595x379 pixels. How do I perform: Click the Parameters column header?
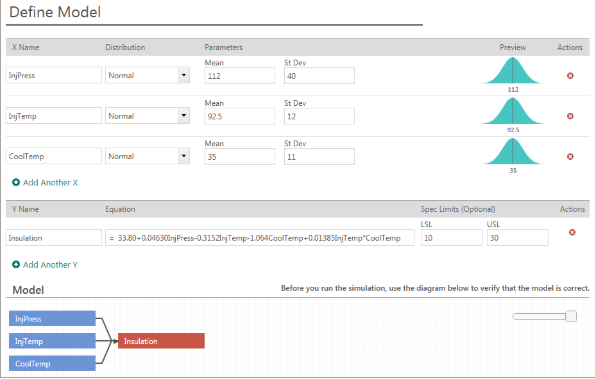(224, 47)
